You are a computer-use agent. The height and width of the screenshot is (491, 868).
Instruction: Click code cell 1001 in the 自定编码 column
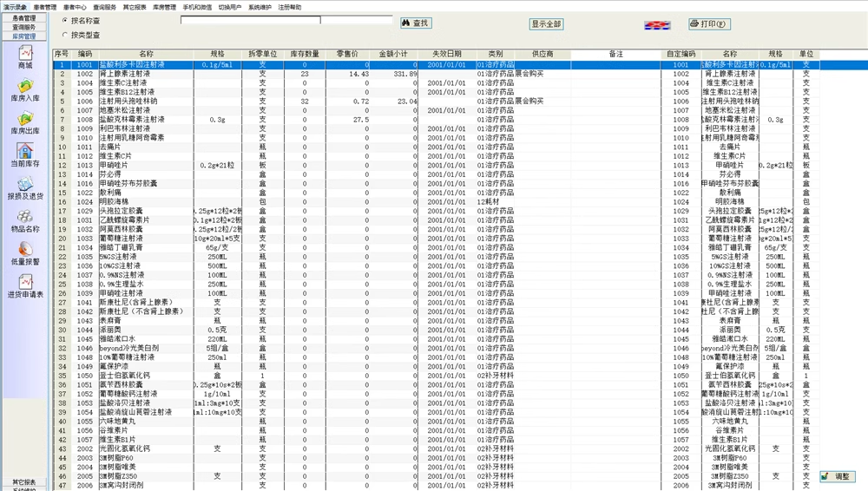[681, 65]
